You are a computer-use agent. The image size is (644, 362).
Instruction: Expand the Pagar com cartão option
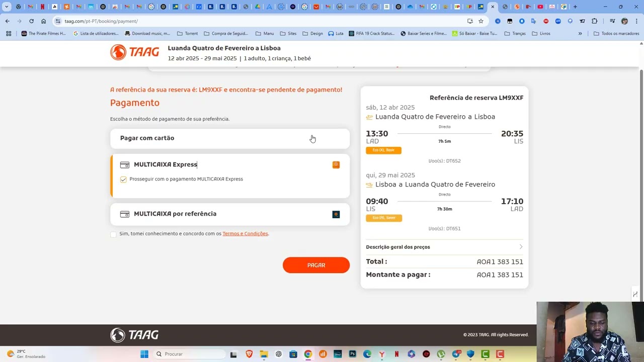[230, 138]
